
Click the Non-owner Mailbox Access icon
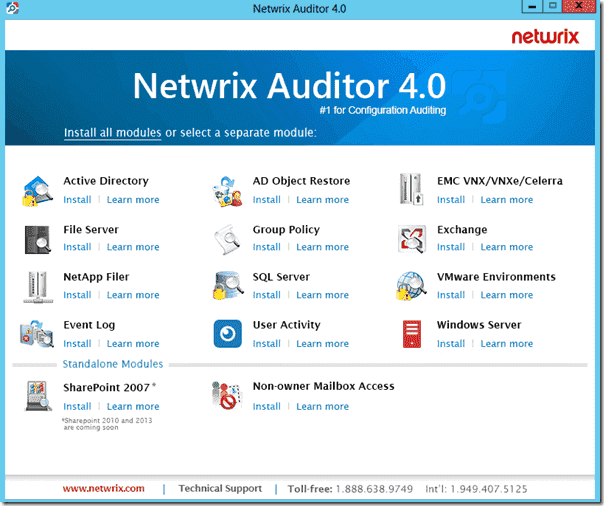click(x=226, y=395)
